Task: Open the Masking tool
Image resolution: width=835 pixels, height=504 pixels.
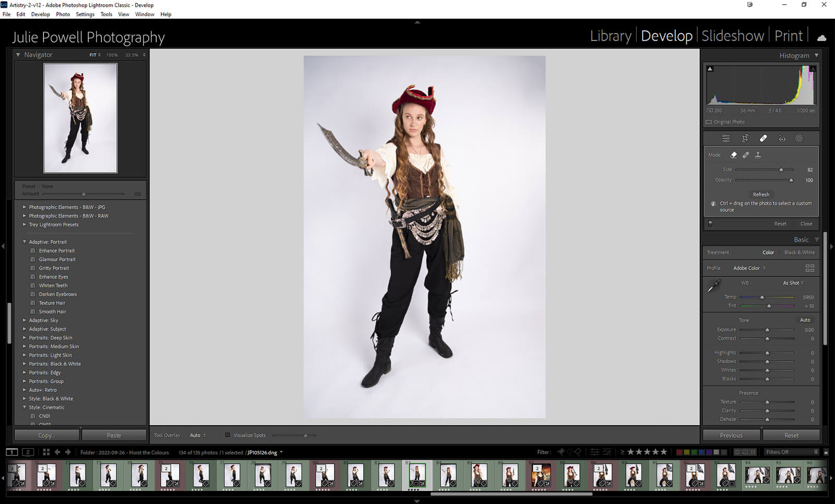Action: tap(799, 138)
